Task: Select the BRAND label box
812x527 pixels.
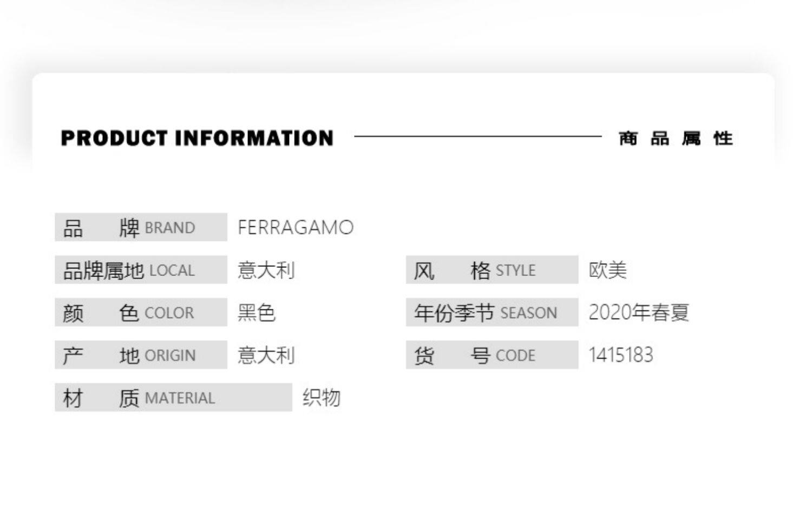Action: tap(141, 227)
